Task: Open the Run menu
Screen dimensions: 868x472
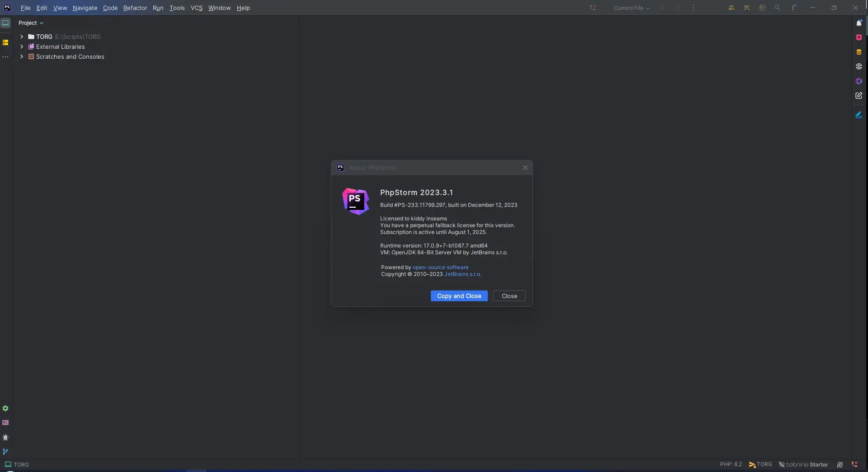Action: (158, 8)
